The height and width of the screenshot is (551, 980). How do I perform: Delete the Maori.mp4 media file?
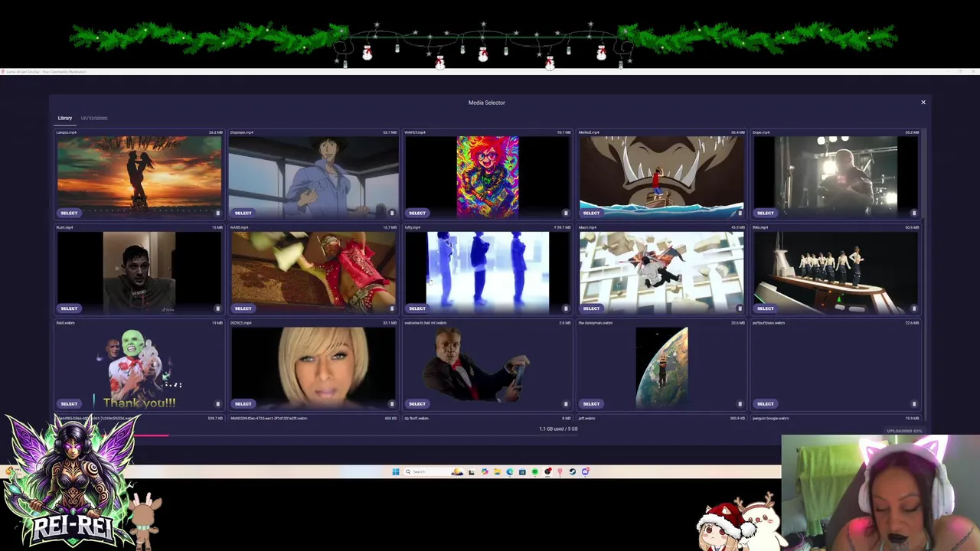tap(740, 308)
